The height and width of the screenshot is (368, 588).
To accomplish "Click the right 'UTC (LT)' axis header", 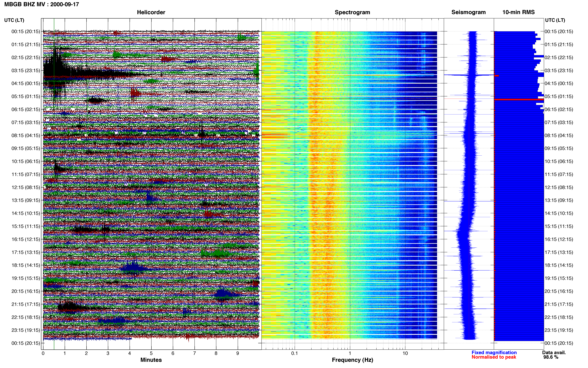I will pos(555,20).
